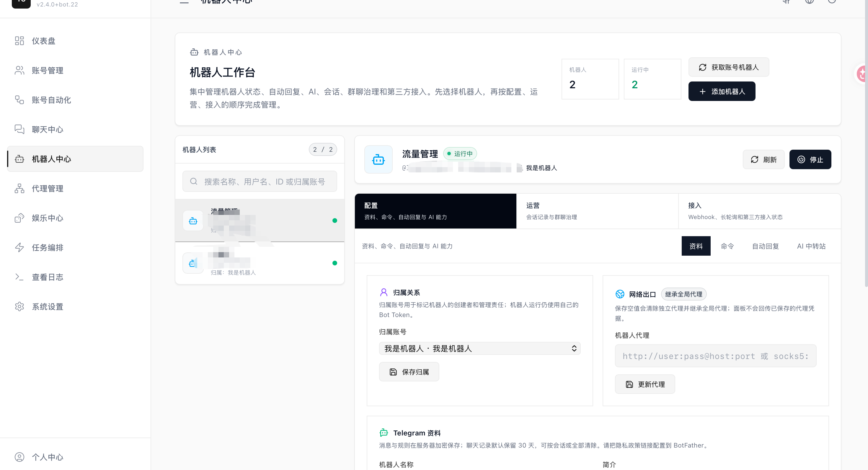The height and width of the screenshot is (470, 868).
Task: Stop the bot with 停止 button
Action: [810, 160]
